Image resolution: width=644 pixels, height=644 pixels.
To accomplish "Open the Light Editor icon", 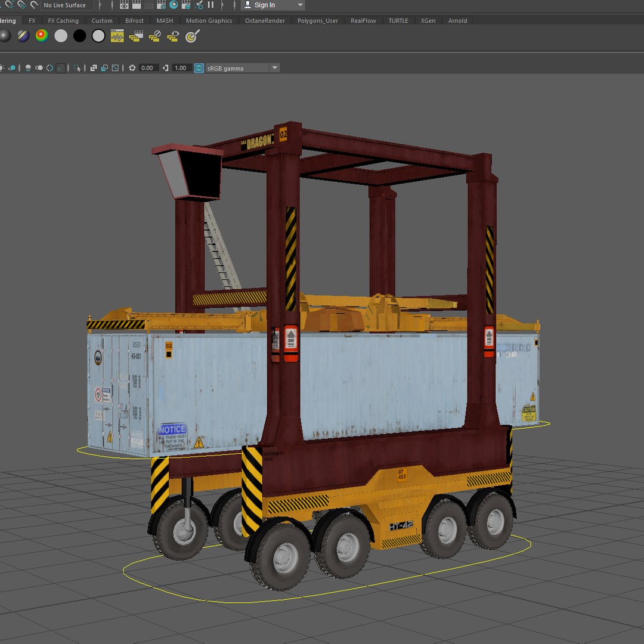I will [199, 5].
